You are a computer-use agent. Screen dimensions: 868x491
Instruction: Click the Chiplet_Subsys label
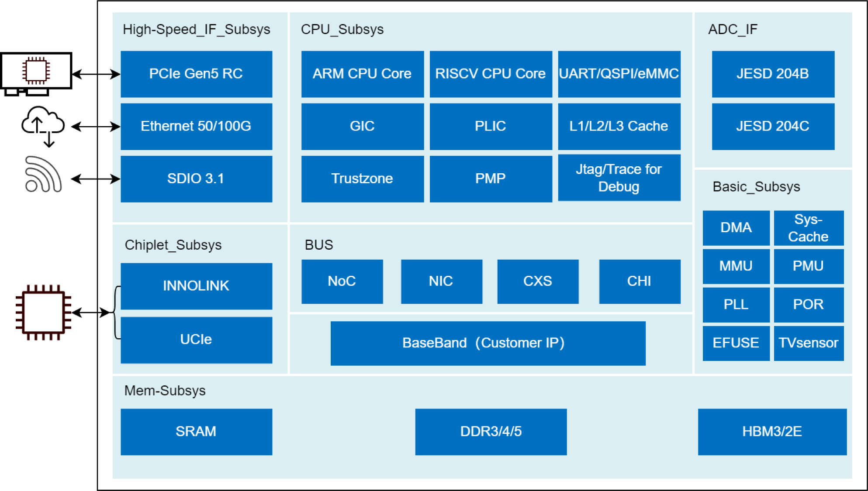pyautogui.click(x=173, y=245)
